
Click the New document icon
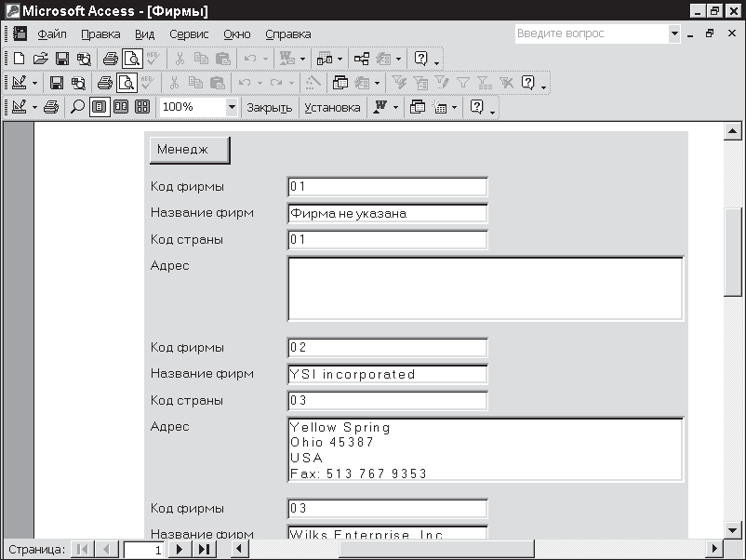(18, 59)
